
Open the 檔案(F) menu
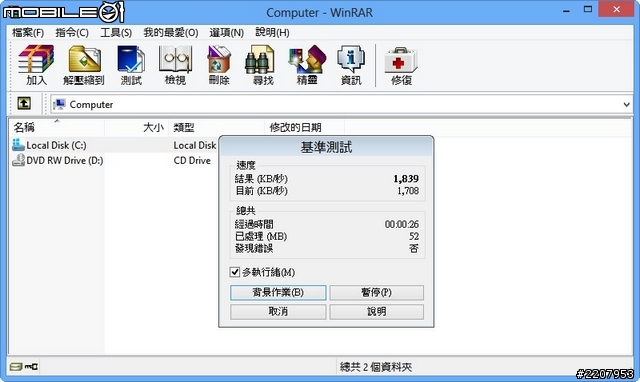(28, 33)
